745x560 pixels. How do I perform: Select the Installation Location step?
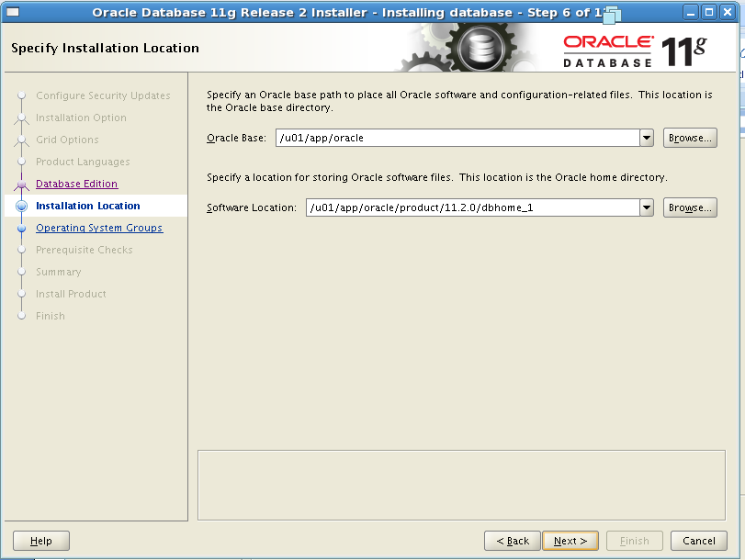pyautogui.click(x=88, y=206)
